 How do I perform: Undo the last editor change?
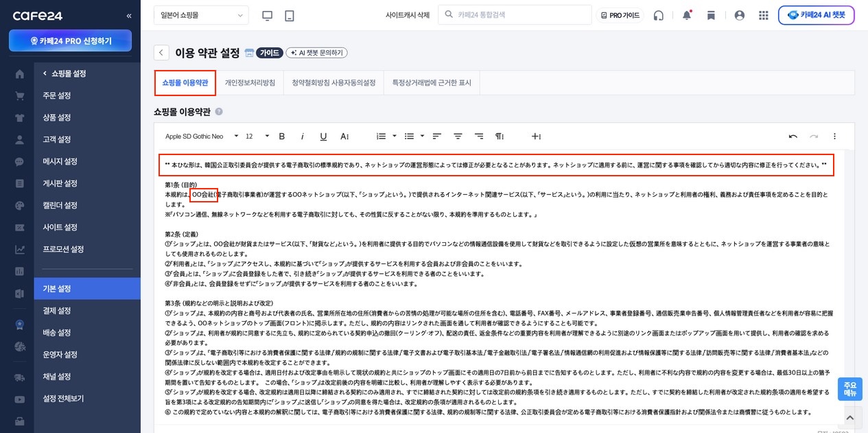[793, 137]
